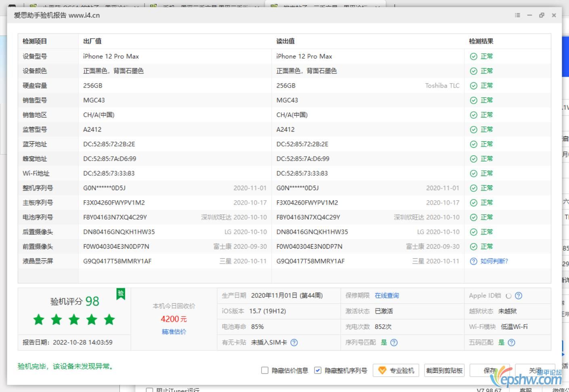The width and height of the screenshot is (569, 392).
Task: Click the 正常 check icon for 蓝牙地址
Action: [x=474, y=144]
